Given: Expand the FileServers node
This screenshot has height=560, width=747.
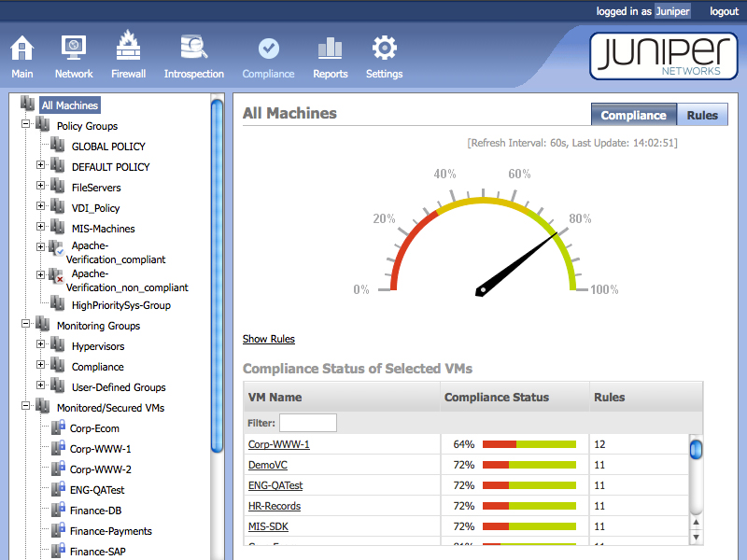Looking at the screenshot, I should click(x=40, y=185).
